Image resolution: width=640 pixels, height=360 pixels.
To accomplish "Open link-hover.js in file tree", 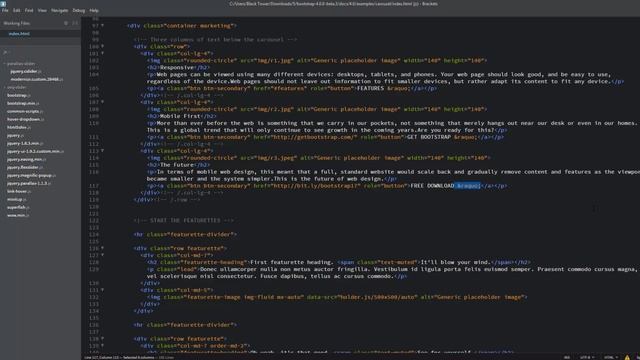I will pos(19,191).
